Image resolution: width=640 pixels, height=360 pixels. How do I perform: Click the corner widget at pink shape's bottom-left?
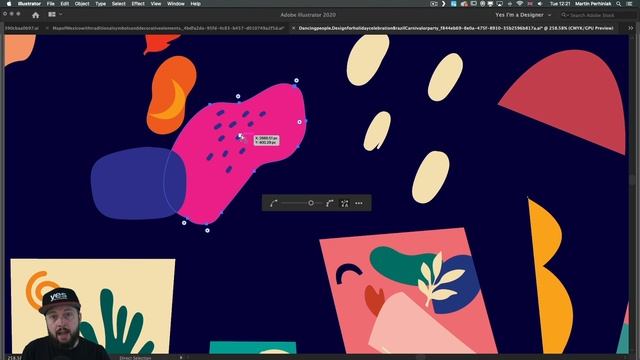click(x=184, y=223)
